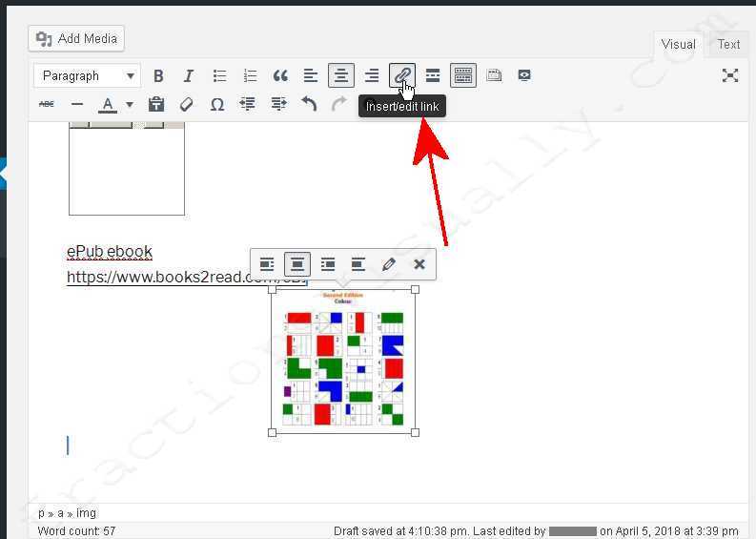
Task: Click the Add Media button
Action: point(77,38)
